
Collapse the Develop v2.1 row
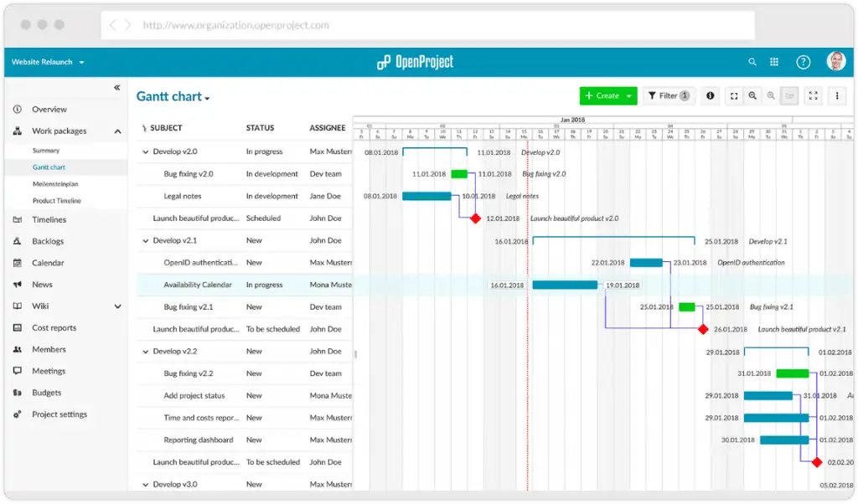146,240
